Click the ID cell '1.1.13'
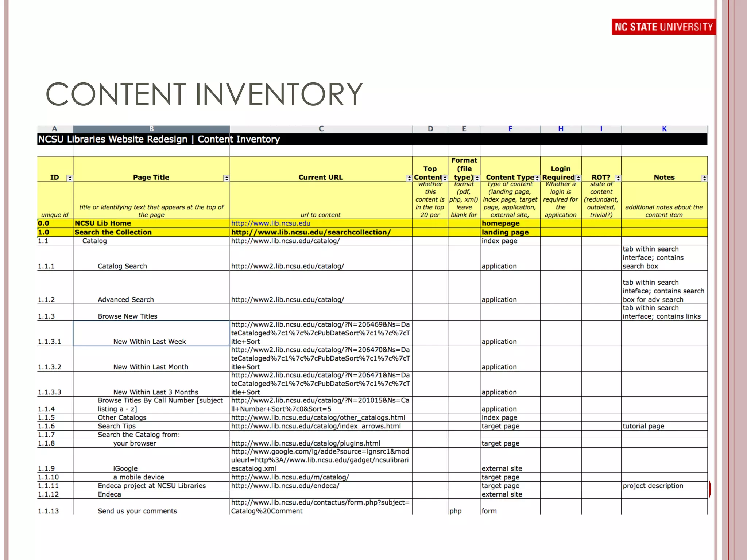Viewport: 747px width, 560px height. coord(55,507)
